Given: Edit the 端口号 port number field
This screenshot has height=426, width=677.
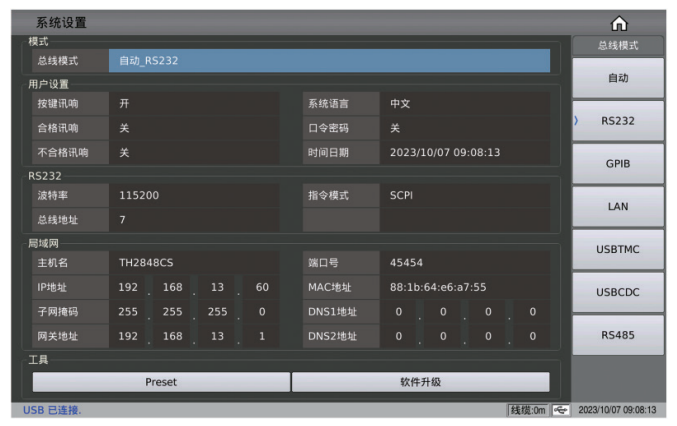Looking at the screenshot, I should 467,263.
